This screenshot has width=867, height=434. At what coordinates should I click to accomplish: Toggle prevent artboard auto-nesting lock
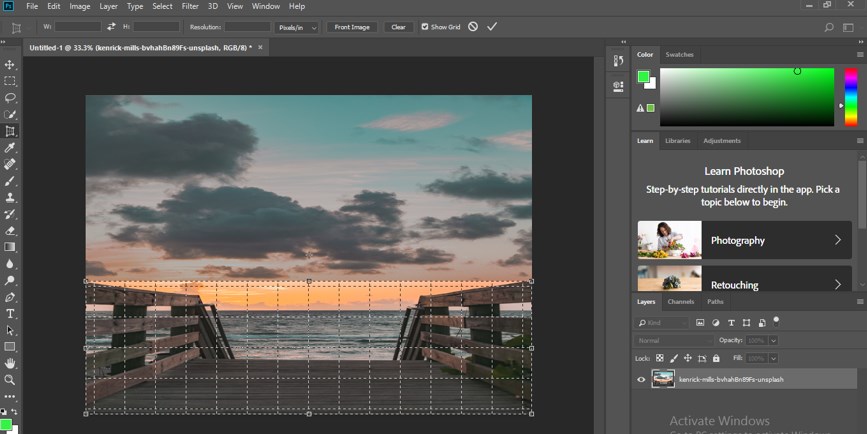702,358
